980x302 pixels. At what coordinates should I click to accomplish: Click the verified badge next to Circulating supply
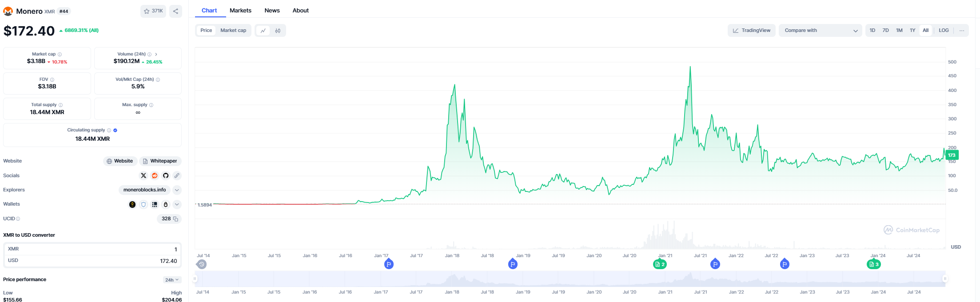click(116, 130)
